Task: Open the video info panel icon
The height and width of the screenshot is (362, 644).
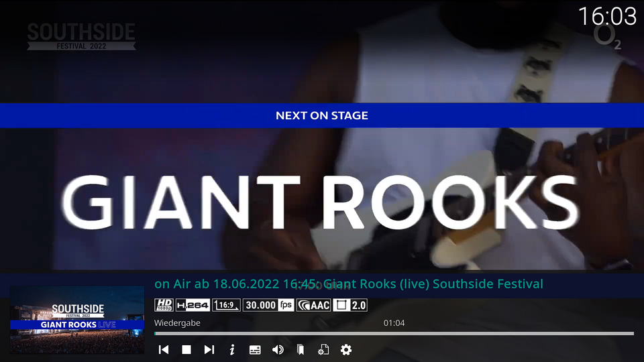Action: [232, 350]
